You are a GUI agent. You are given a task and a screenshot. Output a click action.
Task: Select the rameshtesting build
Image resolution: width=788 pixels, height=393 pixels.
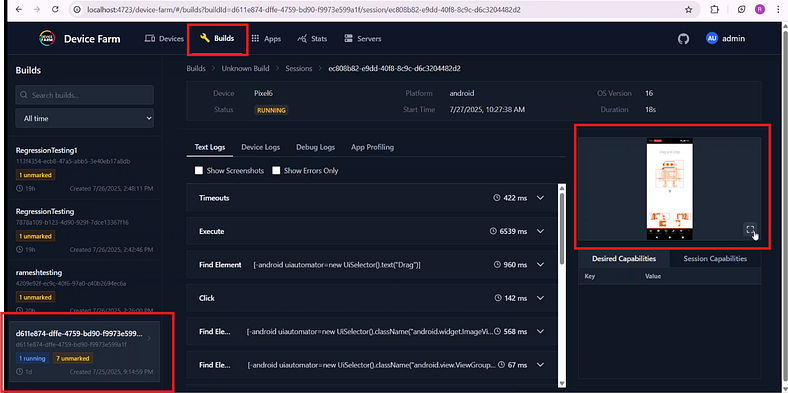(x=84, y=290)
